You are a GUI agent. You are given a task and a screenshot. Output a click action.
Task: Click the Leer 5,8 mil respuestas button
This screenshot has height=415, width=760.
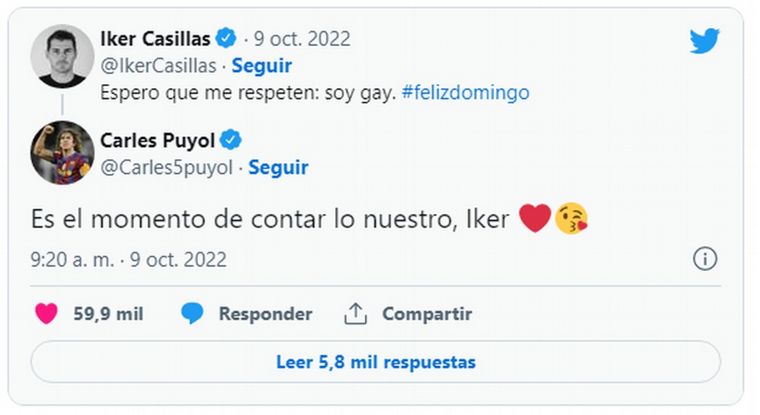375,362
